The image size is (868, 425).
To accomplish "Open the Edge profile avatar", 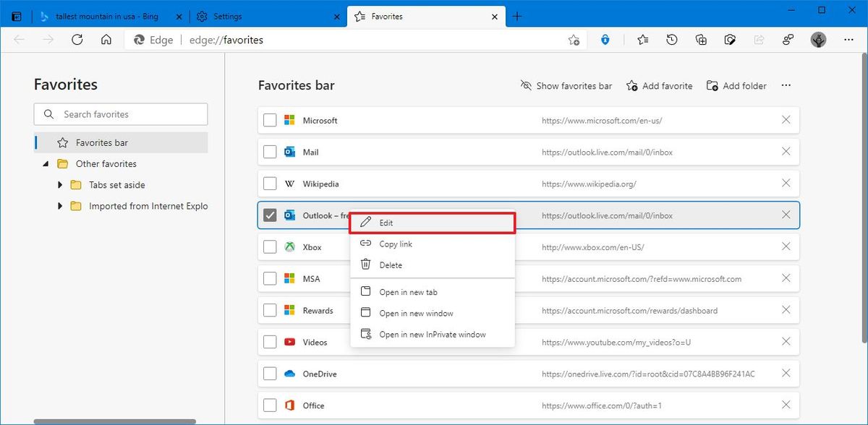I will coord(818,40).
